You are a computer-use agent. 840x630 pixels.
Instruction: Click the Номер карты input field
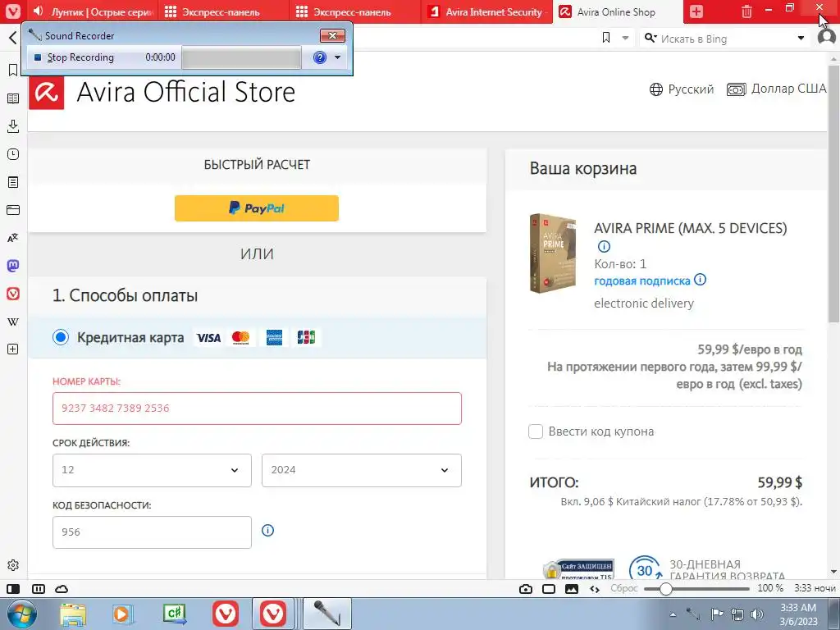(x=257, y=409)
